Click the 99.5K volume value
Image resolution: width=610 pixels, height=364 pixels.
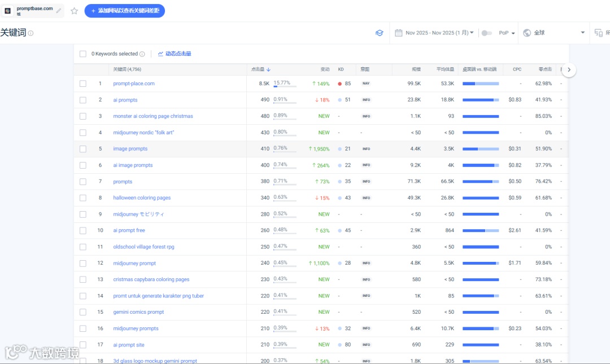click(414, 84)
